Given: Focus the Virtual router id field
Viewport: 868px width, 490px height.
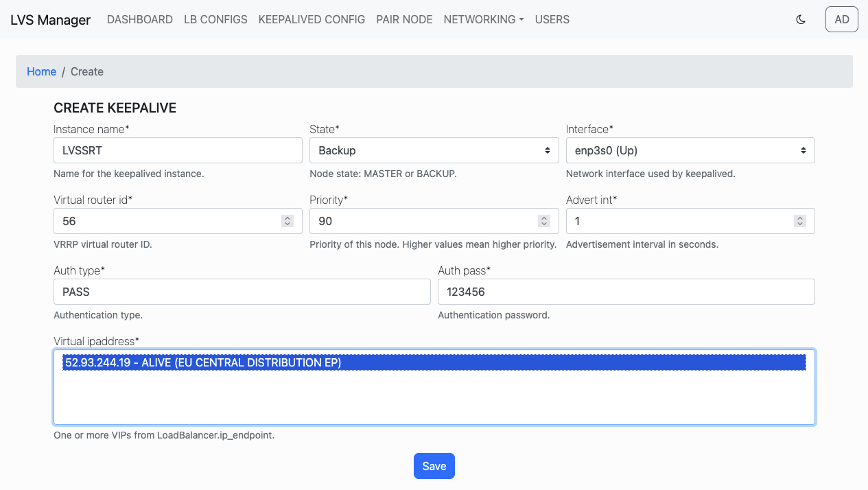Looking at the screenshot, I should [178, 221].
